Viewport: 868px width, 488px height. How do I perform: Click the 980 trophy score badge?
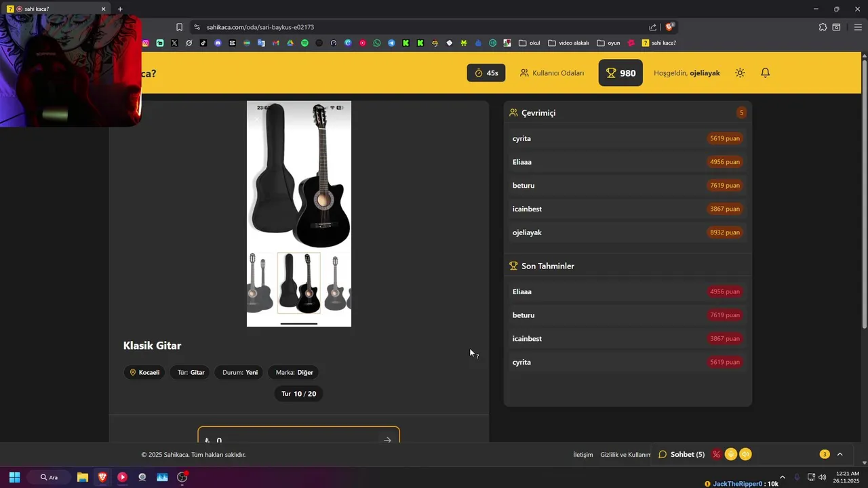coord(620,73)
